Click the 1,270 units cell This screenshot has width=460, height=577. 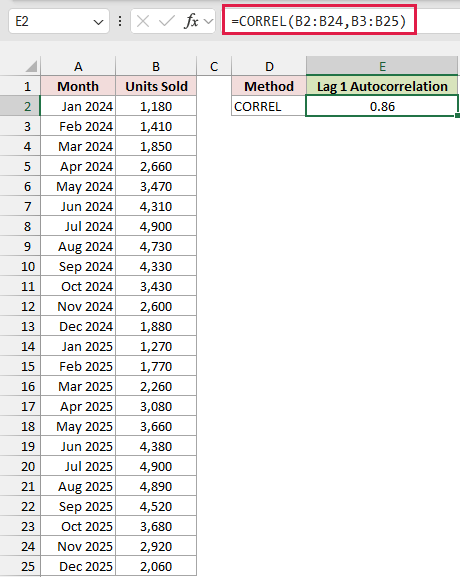coord(156,346)
